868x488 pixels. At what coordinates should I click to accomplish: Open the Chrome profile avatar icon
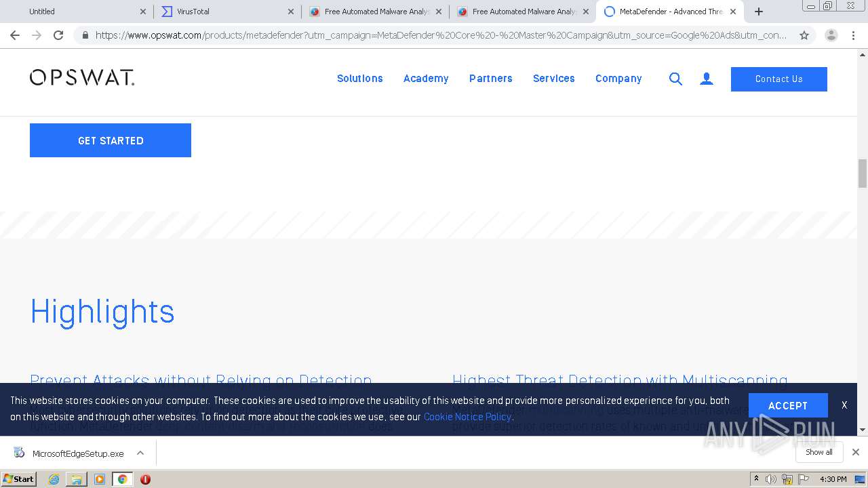click(831, 35)
